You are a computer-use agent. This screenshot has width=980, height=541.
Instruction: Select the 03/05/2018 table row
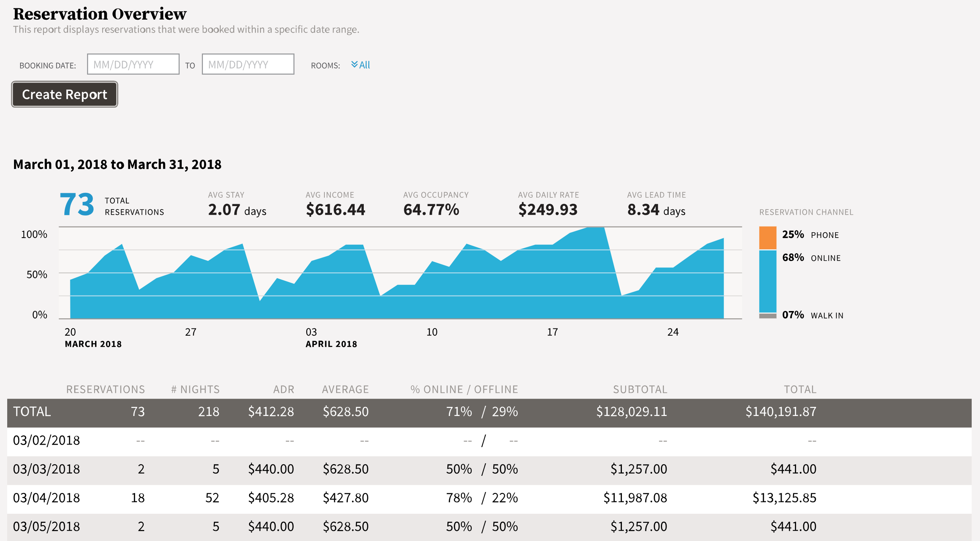tap(47, 526)
